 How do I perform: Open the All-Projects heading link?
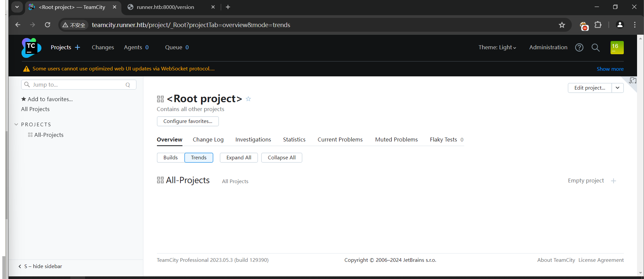[188, 180]
